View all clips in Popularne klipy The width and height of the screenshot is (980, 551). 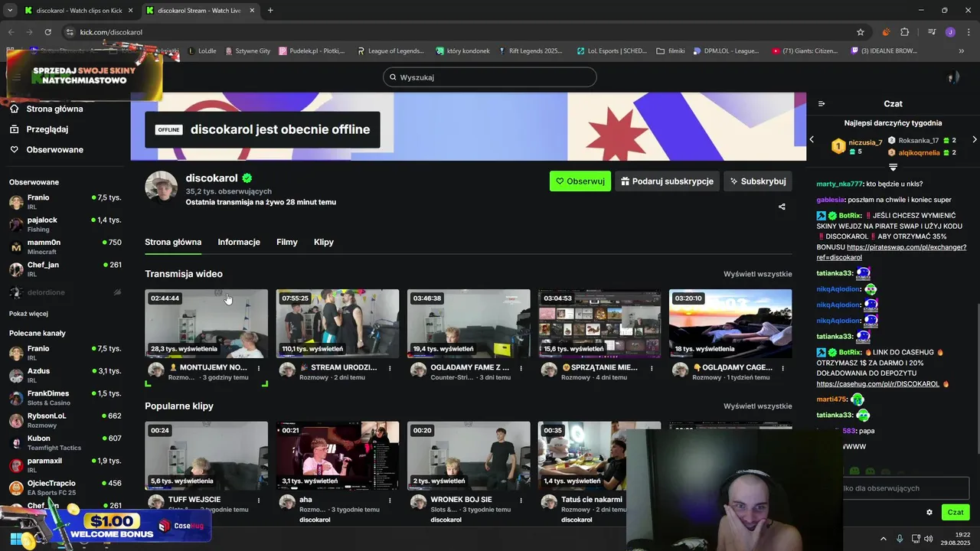[x=758, y=406]
